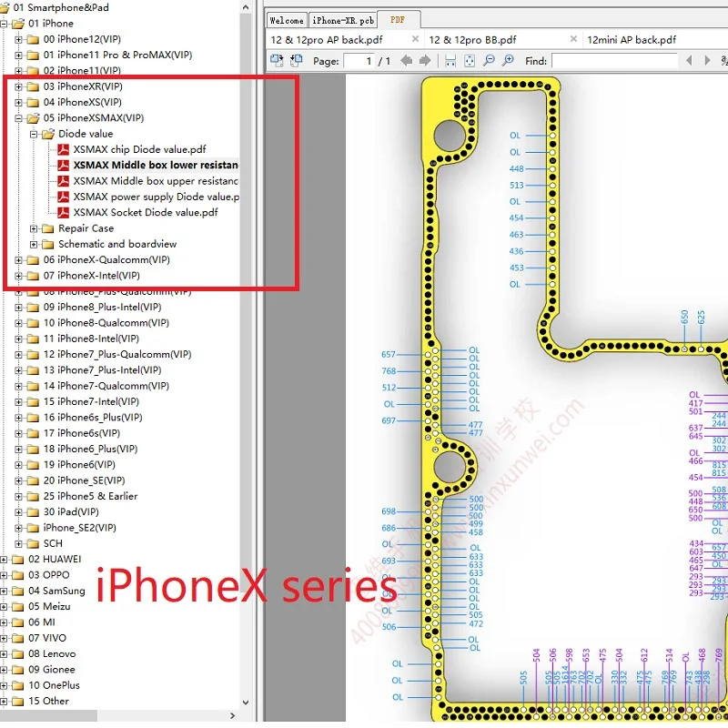Viewport: 728px width, 728px height.
Task: Collapse the 01 iPhone tree node
Action: pyautogui.click(x=4, y=24)
